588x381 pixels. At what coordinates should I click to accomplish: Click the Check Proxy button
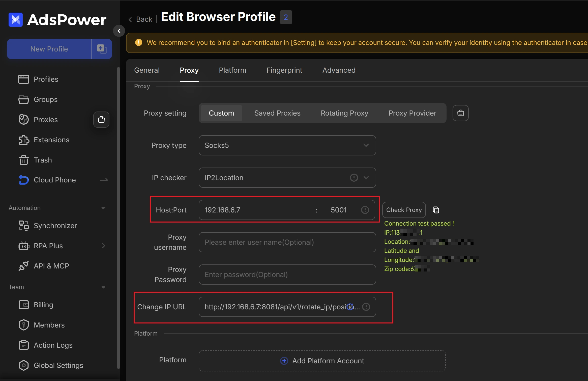[x=404, y=210]
